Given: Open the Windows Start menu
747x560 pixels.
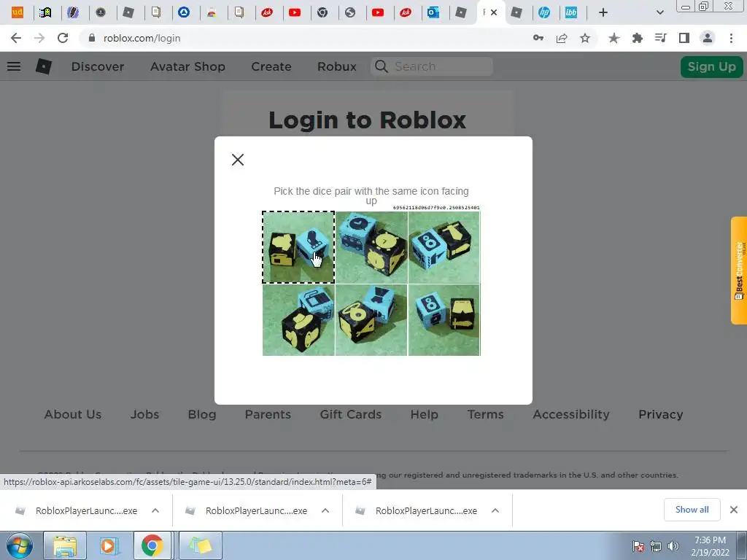Looking at the screenshot, I should 20,545.
